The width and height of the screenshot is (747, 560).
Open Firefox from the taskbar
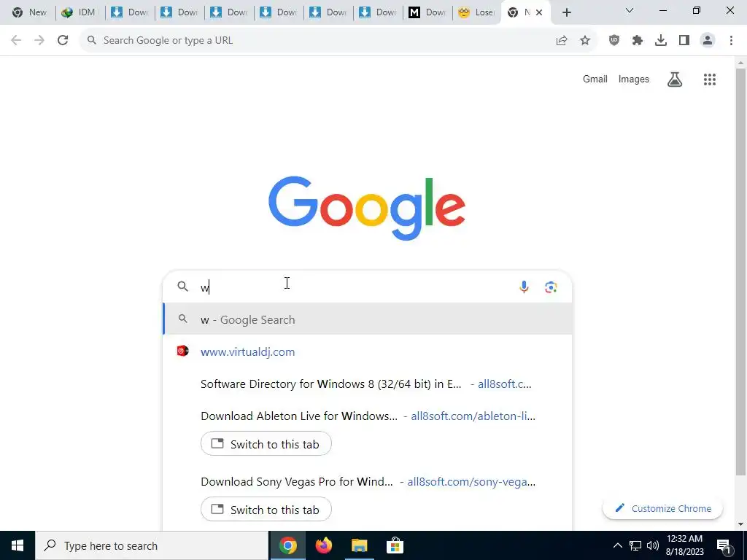point(324,545)
